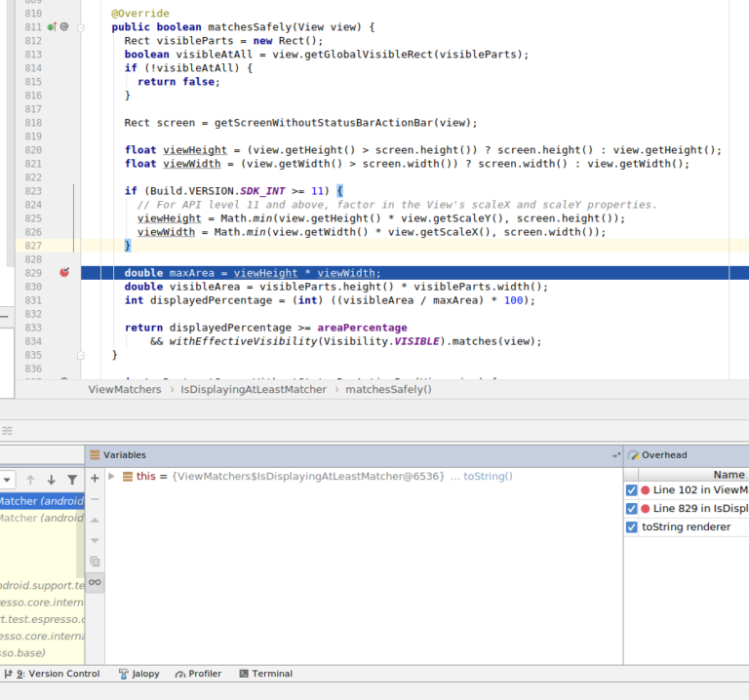This screenshot has width=749, height=700.
Task: Click the override gutter icon on line 811
Action: [52, 27]
